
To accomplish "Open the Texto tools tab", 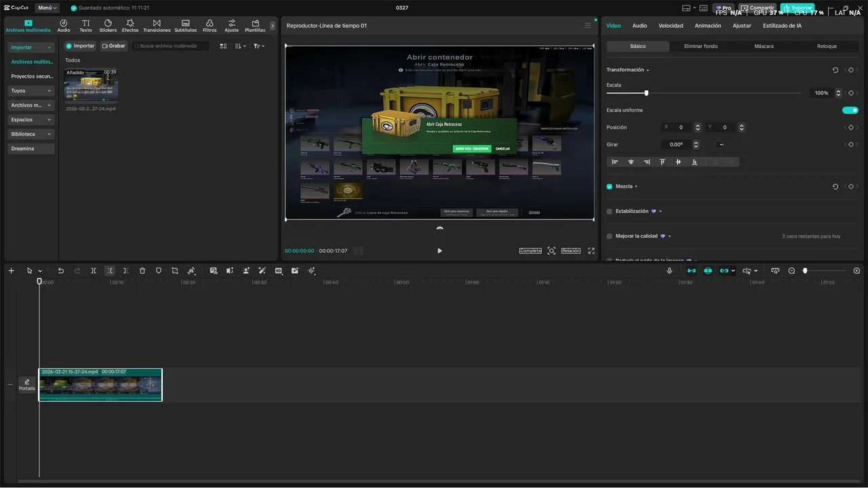I will click(85, 26).
